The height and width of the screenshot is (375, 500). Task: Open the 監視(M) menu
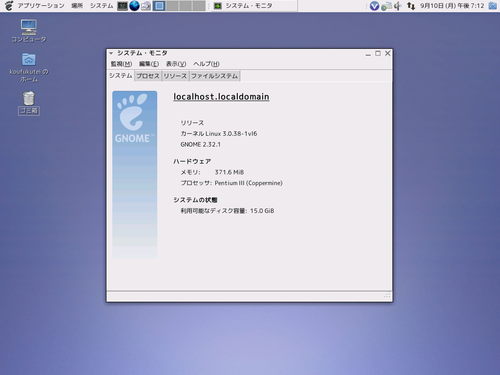point(121,64)
